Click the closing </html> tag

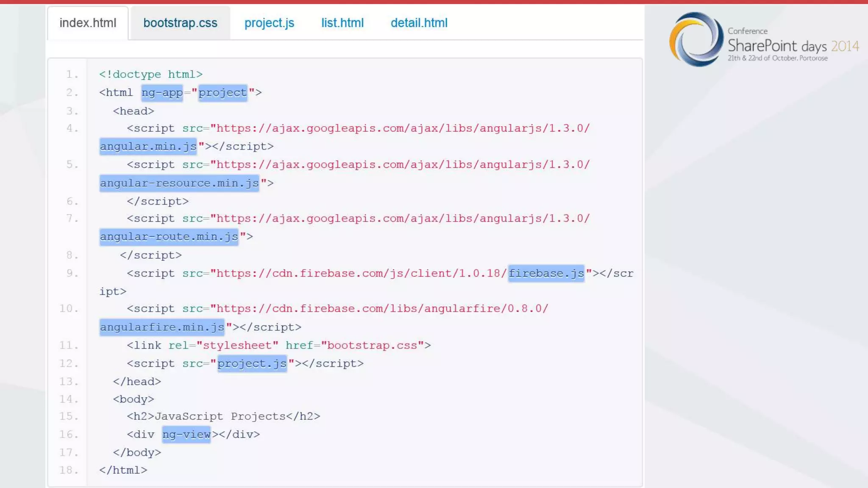123,470
